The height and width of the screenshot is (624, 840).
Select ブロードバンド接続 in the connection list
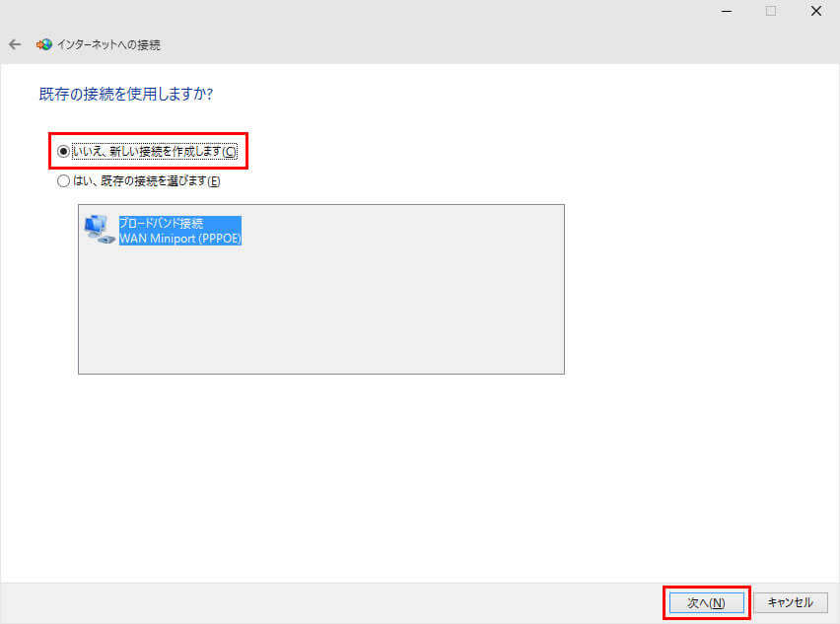coord(161,224)
